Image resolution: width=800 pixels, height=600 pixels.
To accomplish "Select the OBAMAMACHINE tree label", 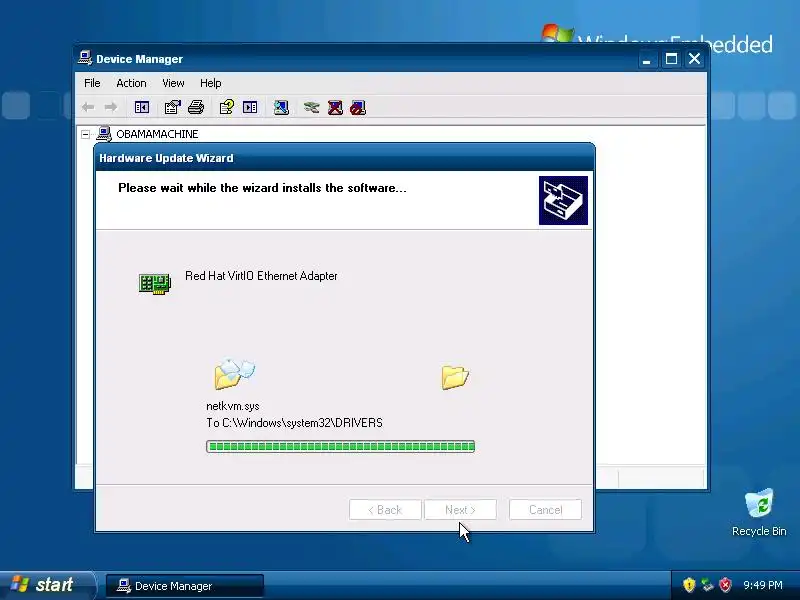I will (157, 134).
